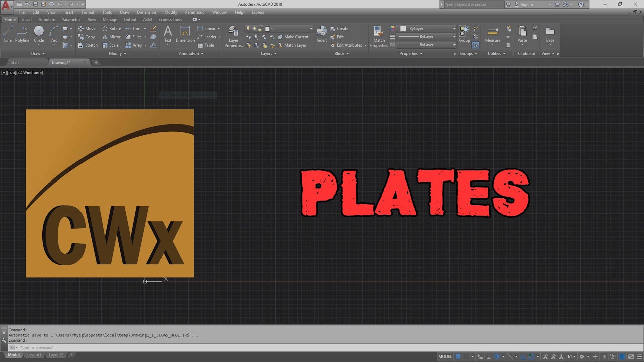The height and width of the screenshot is (362, 644).
Task: Open the Format menu
Action: coord(88,12)
